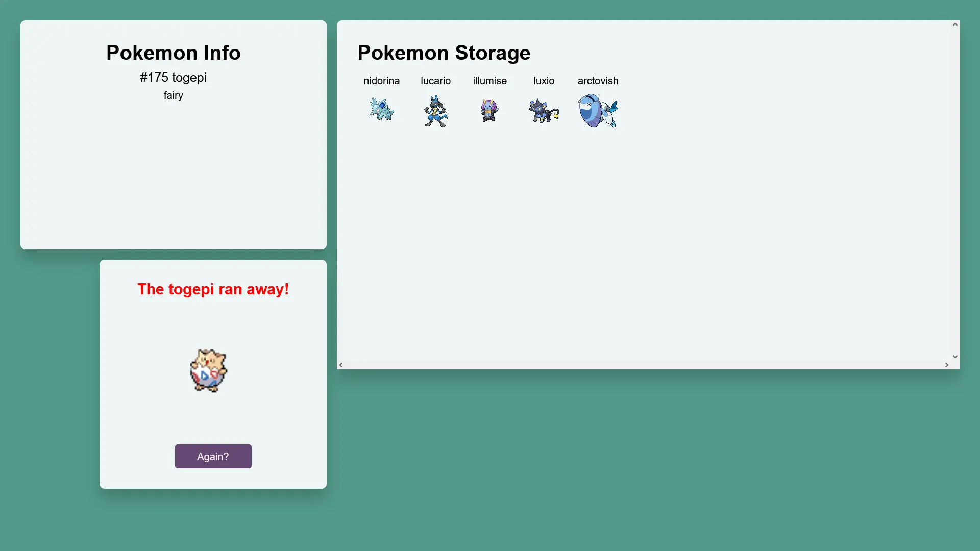Viewport: 980px width, 551px height.
Task: Click the scroll left arrow in storage
Action: 341,365
